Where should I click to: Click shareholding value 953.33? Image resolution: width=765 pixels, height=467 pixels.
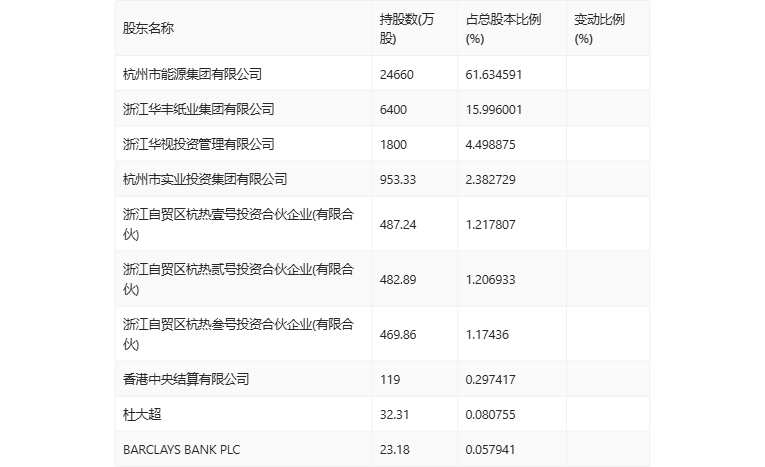pos(398,180)
